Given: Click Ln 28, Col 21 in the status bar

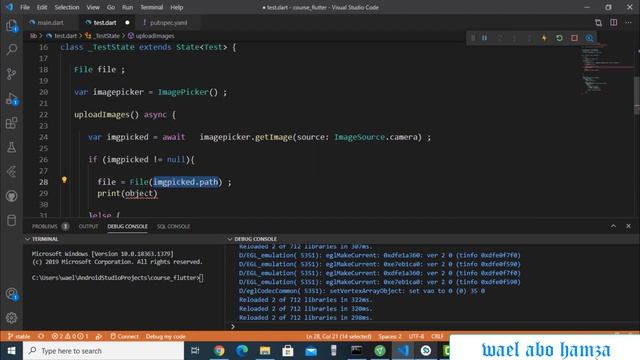Looking at the screenshot, I should (338, 336).
